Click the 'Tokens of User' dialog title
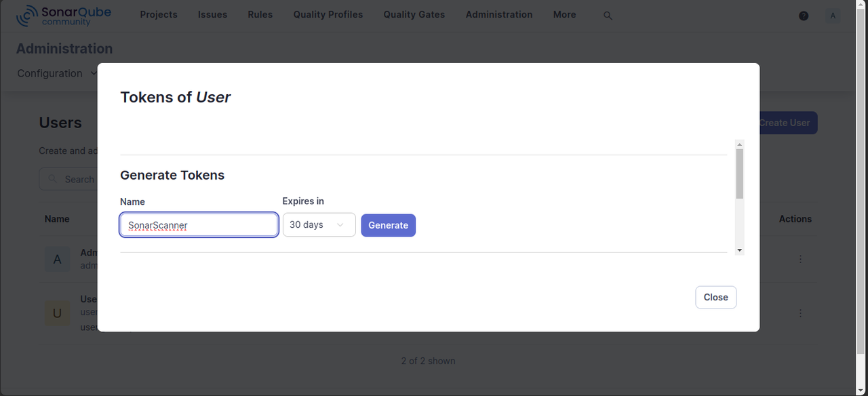868x396 pixels. pyautogui.click(x=176, y=97)
